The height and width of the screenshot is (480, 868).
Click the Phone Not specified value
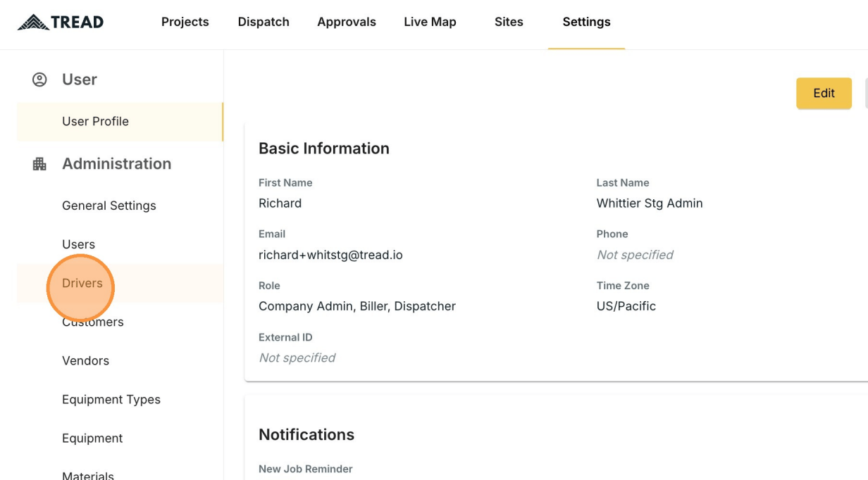[635, 255]
